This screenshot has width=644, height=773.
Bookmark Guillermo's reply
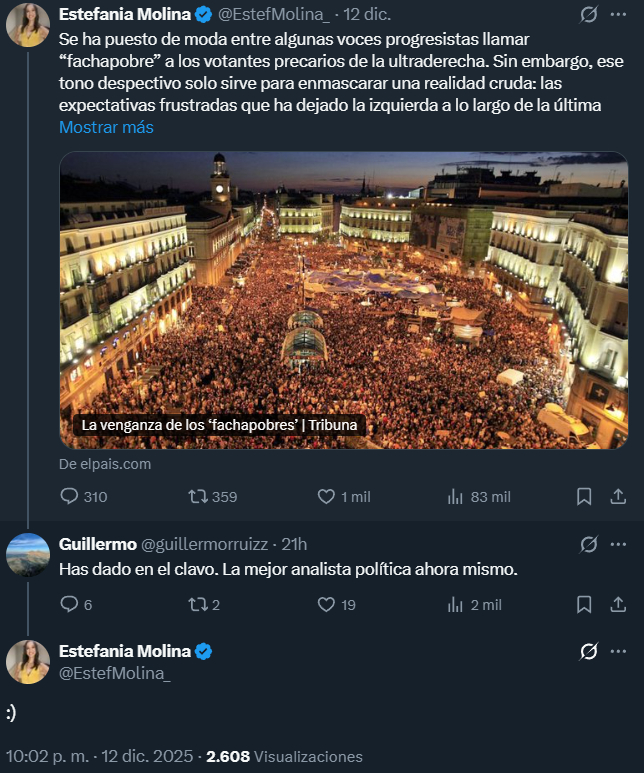tap(585, 604)
